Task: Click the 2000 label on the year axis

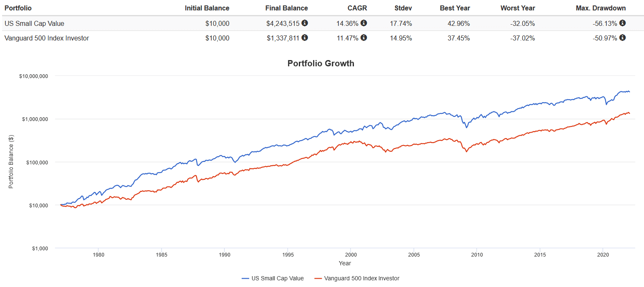Action: [x=351, y=254]
